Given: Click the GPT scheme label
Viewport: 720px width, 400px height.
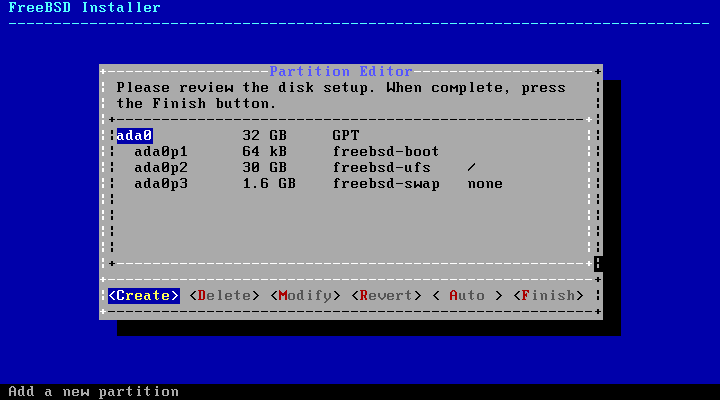Looking at the screenshot, I should coord(346,135).
